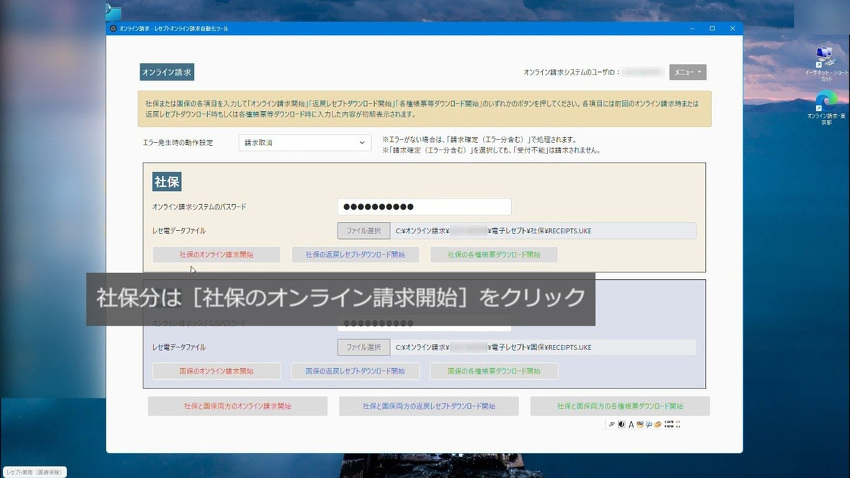Click the オンライン請求 header label
The width and height of the screenshot is (850, 478).
(x=167, y=72)
